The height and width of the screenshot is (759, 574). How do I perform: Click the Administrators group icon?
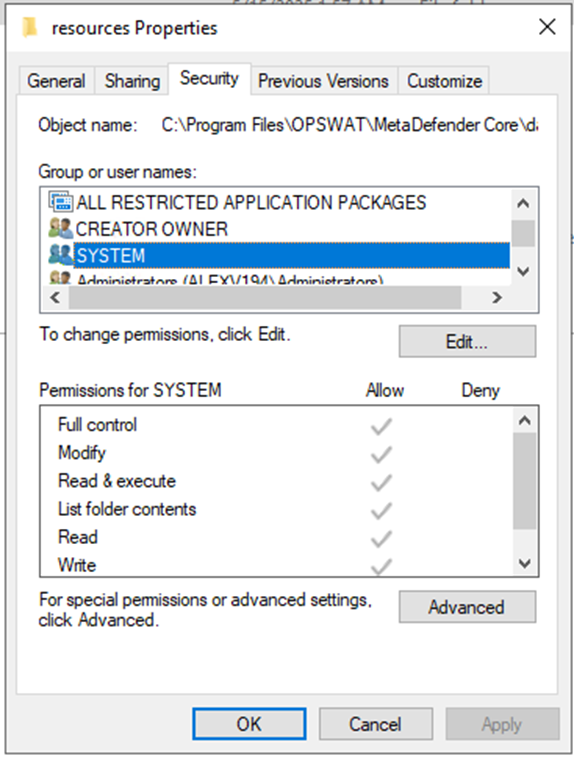pyautogui.click(x=60, y=278)
